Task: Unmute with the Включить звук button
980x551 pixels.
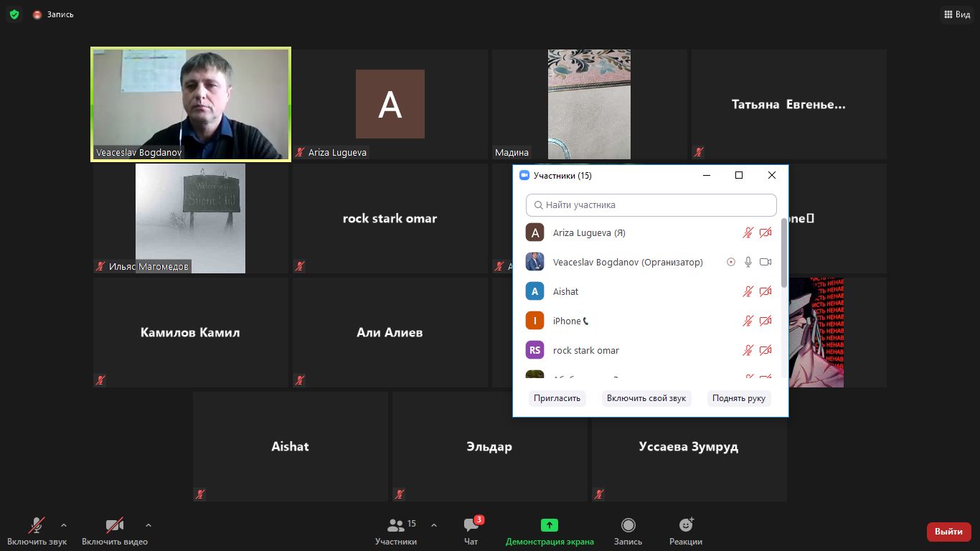Action: click(37, 532)
